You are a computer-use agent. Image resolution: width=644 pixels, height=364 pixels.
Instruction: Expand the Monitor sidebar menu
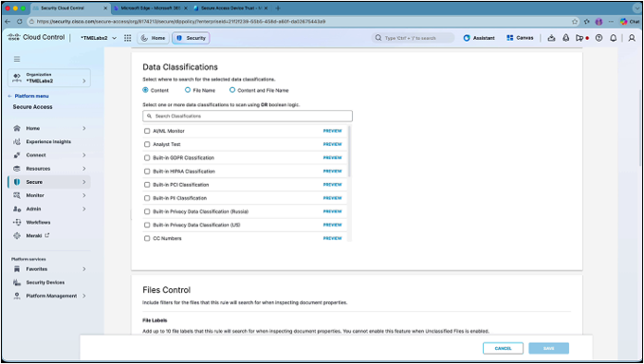83,195
